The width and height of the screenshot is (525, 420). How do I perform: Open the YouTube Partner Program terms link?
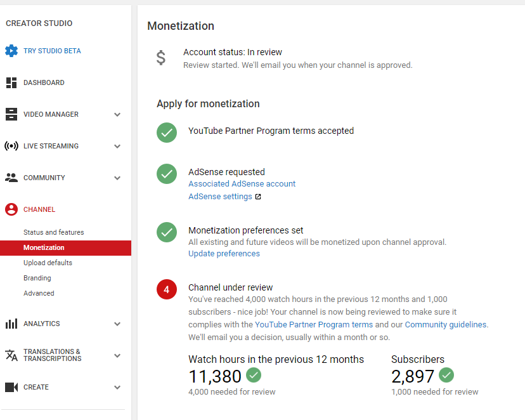[314, 325]
